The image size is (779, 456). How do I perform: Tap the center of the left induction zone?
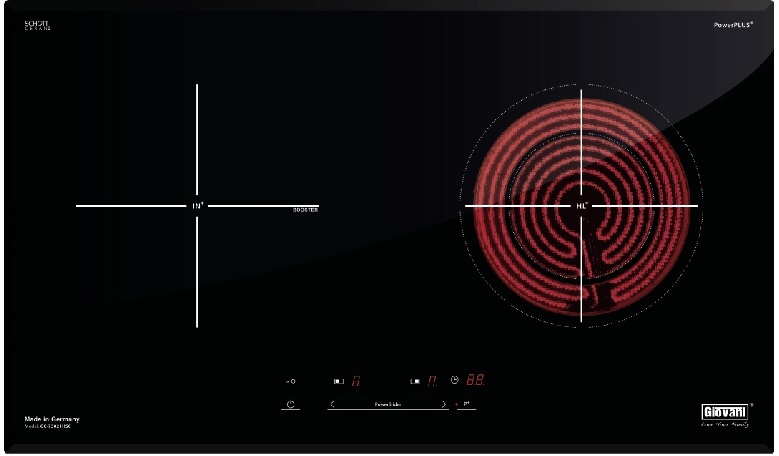[x=197, y=206]
